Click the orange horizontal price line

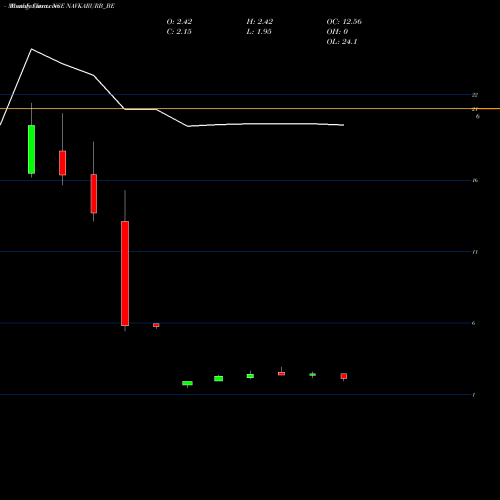pos(250,109)
